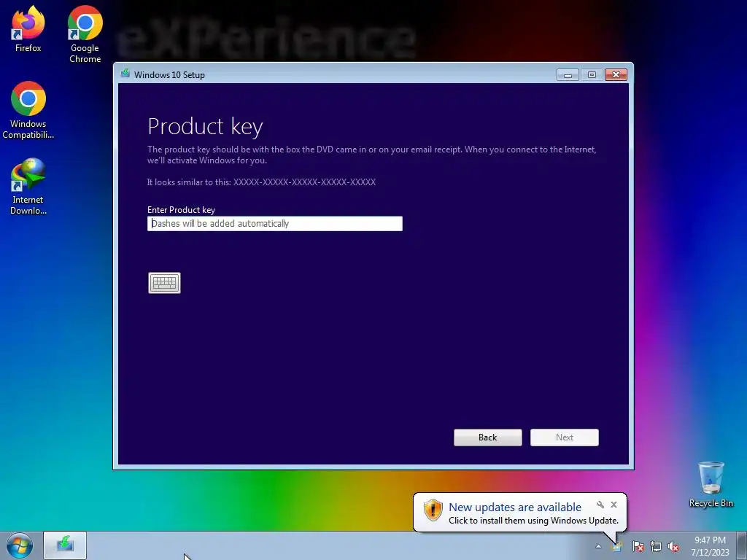Open the clock showing 9:47 PM
Viewport: 747px width, 560px height.
[x=710, y=545]
